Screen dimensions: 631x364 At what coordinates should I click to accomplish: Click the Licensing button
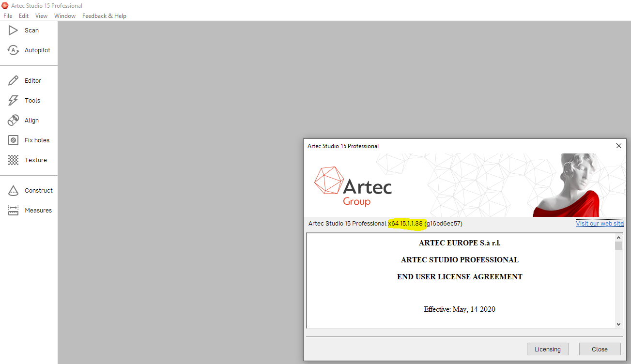tap(547, 349)
